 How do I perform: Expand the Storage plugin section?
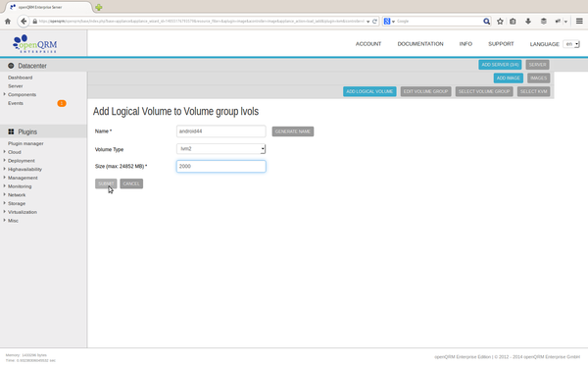click(x=5, y=203)
